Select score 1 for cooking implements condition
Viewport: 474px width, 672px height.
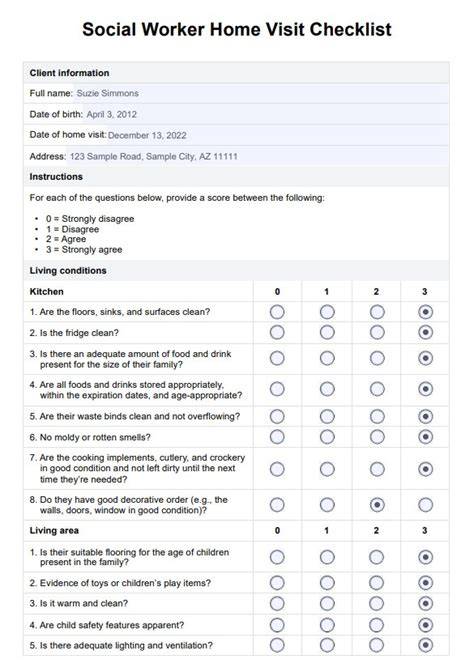tap(327, 469)
